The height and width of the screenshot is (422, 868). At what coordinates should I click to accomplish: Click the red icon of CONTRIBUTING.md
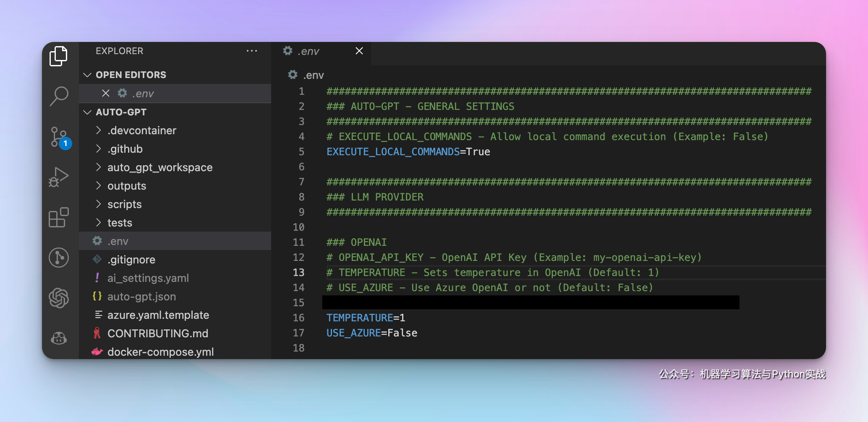97,333
